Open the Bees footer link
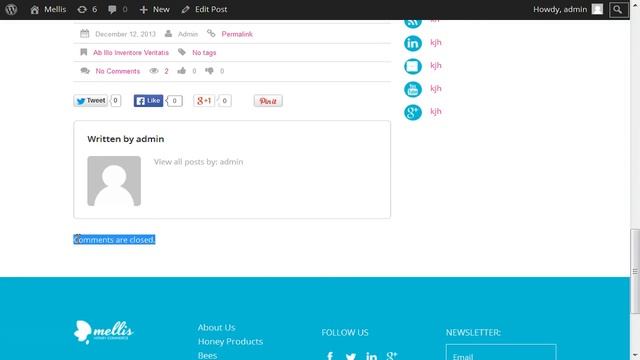Viewport: 640px width, 360px height. [x=207, y=355]
